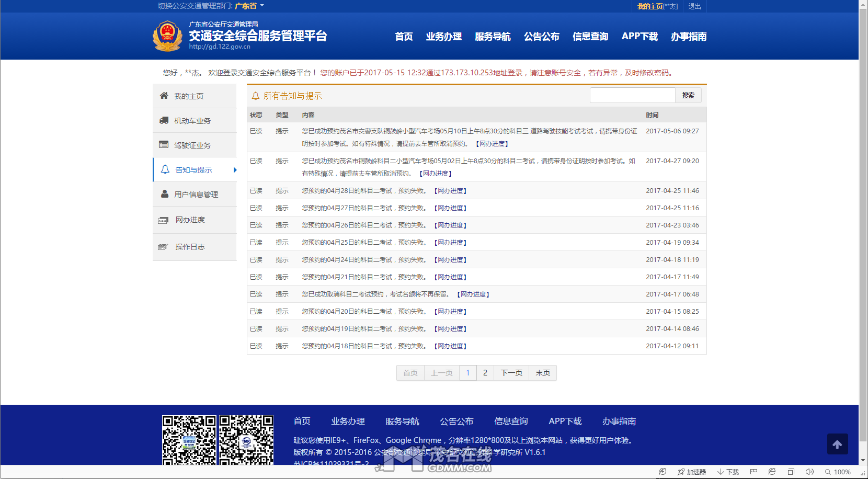Click the 搜索 button
868x479 pixels.
click(688, 95)
